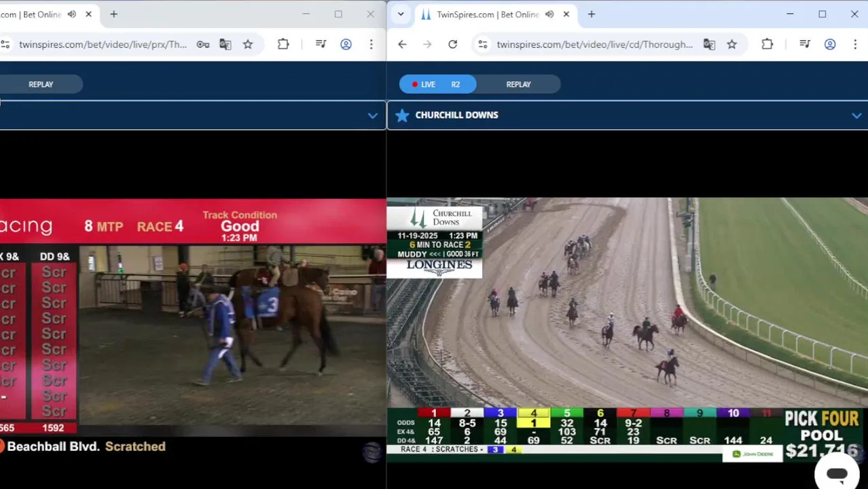Click site info icon in right window address bar
This screenshot has width=868, height=489.
[x=483, y=44]
